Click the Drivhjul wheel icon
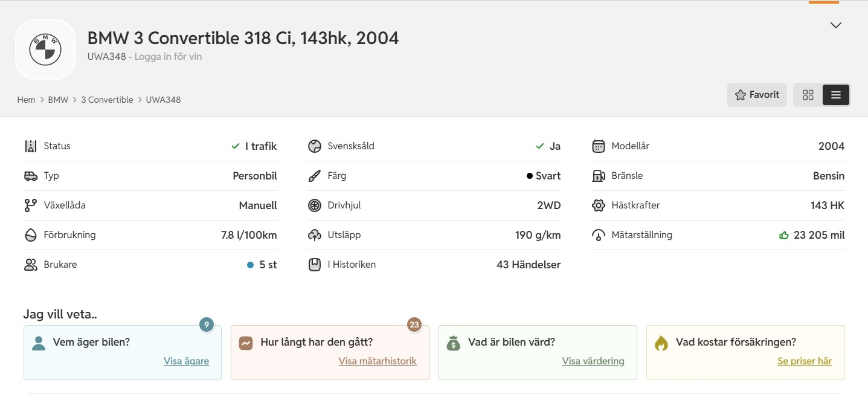This screenshot has height=394, width=868. tap(315, 205)
